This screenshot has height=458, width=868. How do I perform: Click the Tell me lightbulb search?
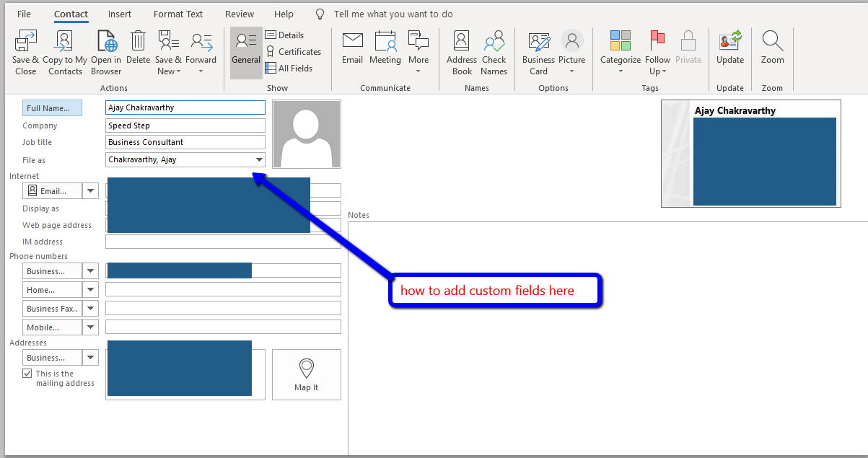(320, 14)
